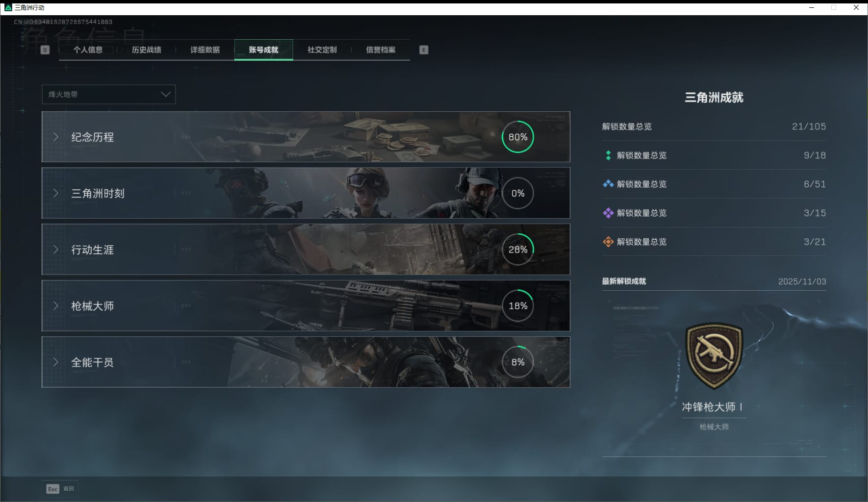Open the 详细数据 tab
Image resolution: width=868 pixels, height=502 pixels.
205,50
